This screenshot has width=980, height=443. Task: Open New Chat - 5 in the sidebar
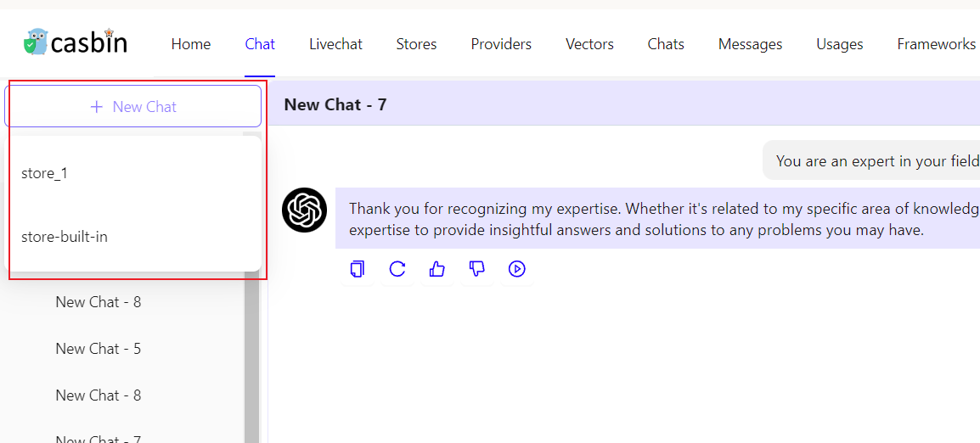point(99,349)
